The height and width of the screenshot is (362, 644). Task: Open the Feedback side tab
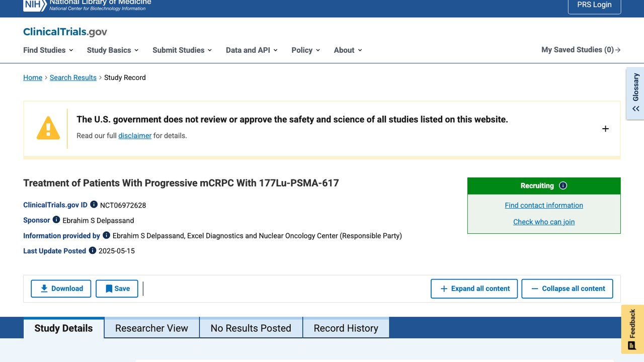[x=632, y=329]
